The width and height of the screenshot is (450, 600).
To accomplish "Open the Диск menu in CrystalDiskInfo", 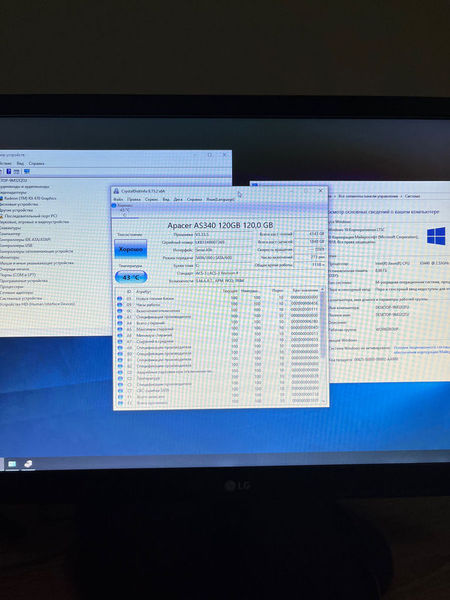I will click(178, 199).
